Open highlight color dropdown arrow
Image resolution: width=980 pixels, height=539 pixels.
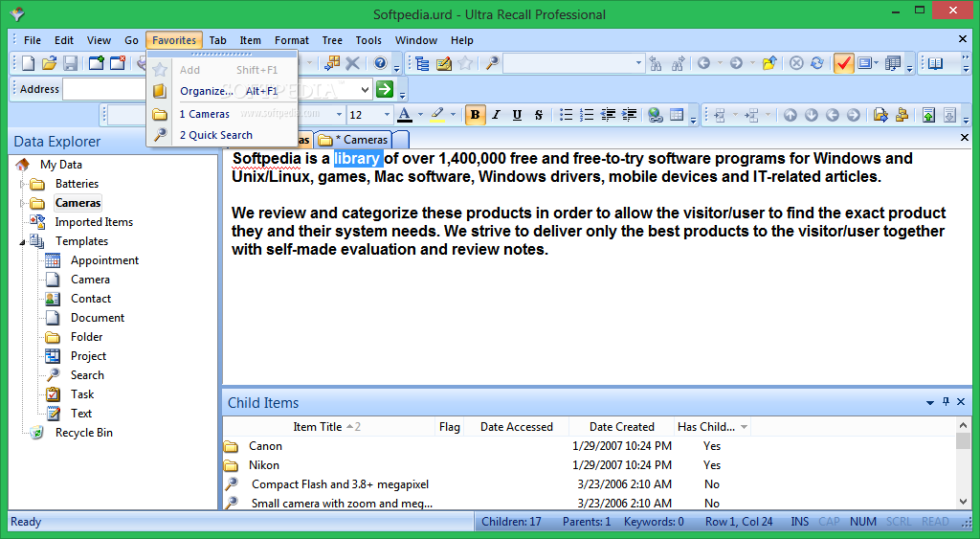453,115
